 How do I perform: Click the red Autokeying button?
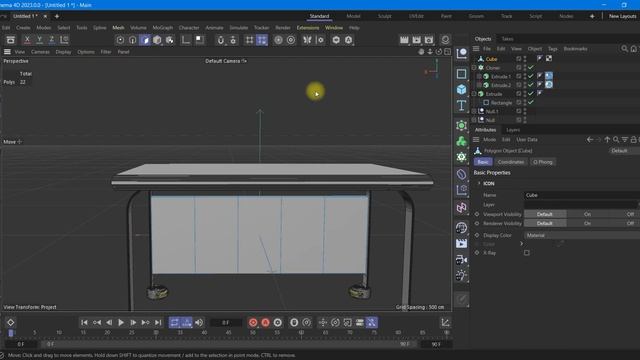265,322
